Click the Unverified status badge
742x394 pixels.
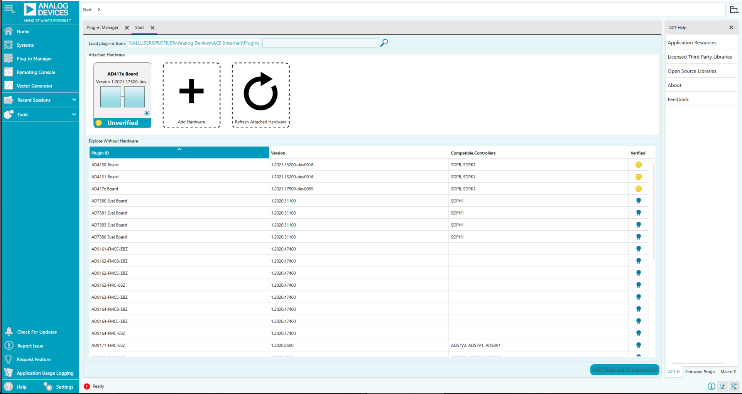pos(122,123)
